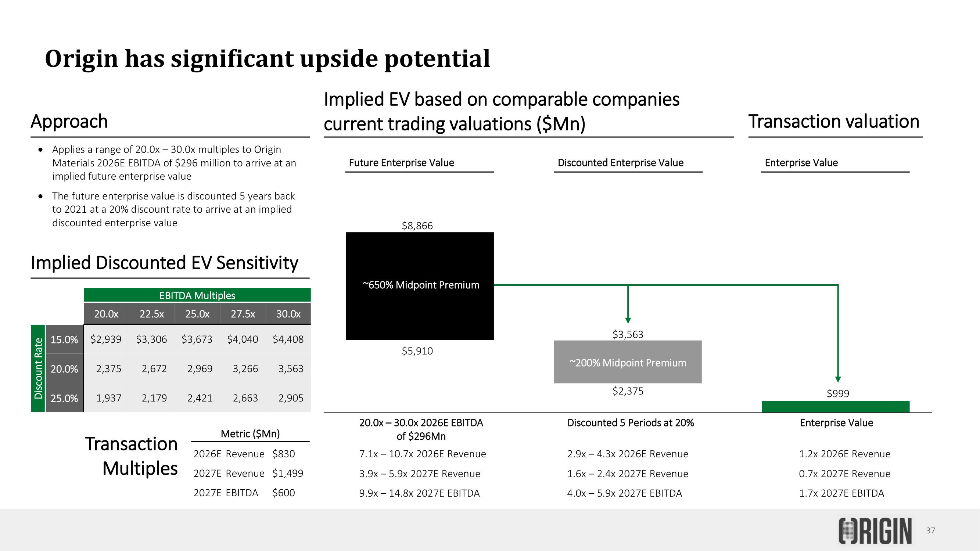Toggle the EBITDA Multiples header row
The image size is (980, 551).
coord(194,295)
